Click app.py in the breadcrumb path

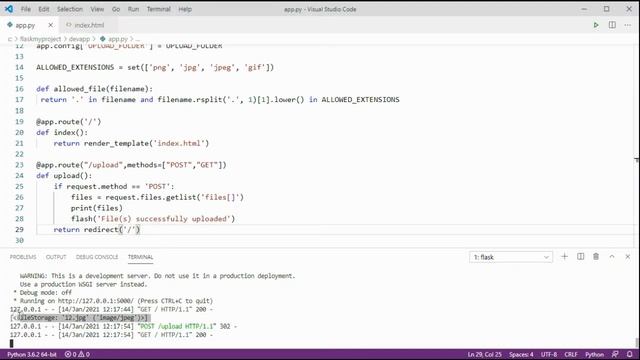(118, 39)
